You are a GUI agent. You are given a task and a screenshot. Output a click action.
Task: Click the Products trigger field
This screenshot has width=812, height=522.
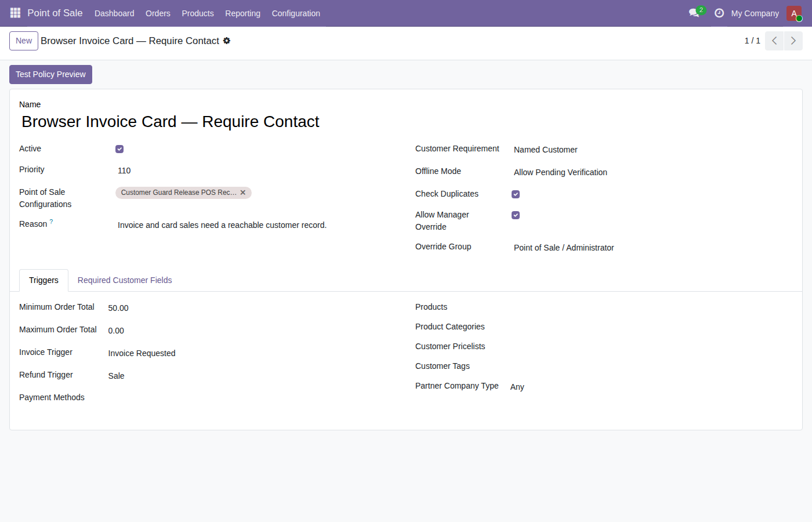point(651,307)
